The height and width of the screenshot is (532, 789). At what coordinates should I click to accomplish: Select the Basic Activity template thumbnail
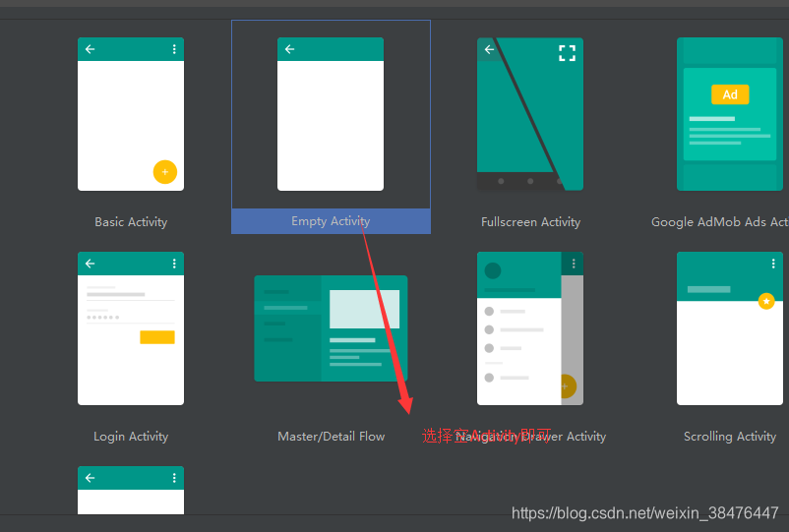pyautogui.click(x=131, y=114)
